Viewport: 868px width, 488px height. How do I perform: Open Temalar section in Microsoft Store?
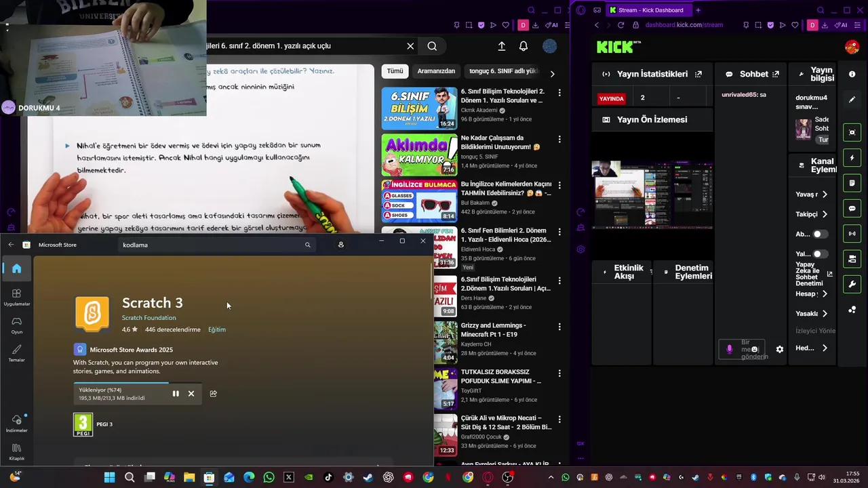point(17,353)
